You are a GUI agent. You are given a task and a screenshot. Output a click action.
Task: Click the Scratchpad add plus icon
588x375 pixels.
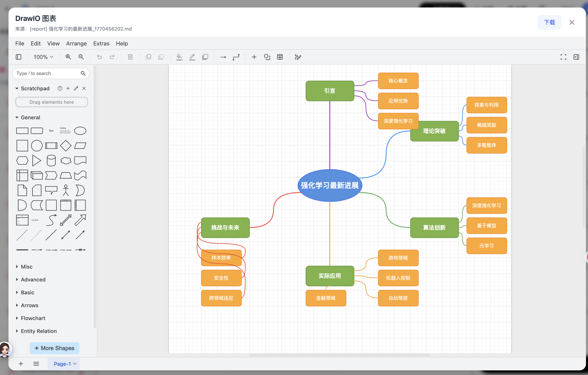(68, 88)
